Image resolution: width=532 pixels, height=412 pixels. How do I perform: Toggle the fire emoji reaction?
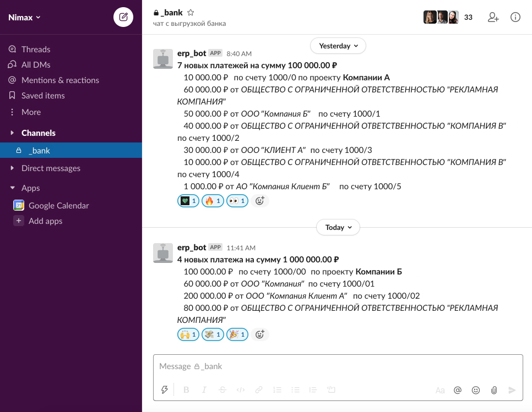tap(213, 201)
